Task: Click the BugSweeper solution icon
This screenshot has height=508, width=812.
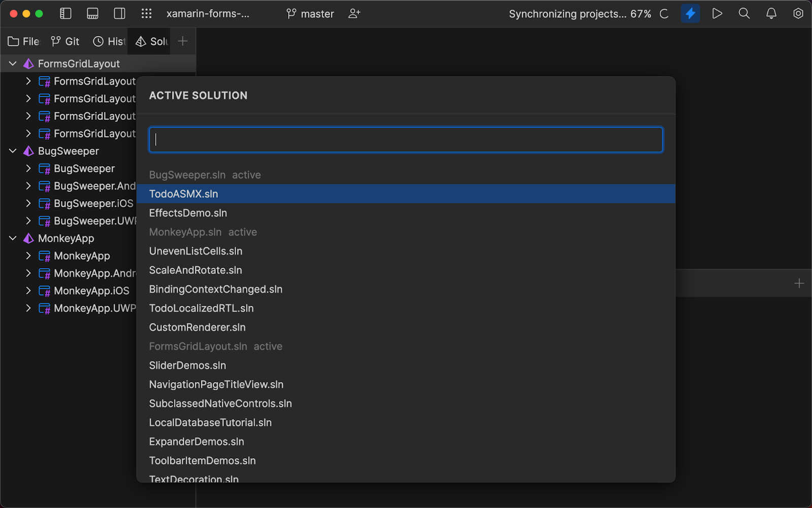Action: [x=29, y=151]
